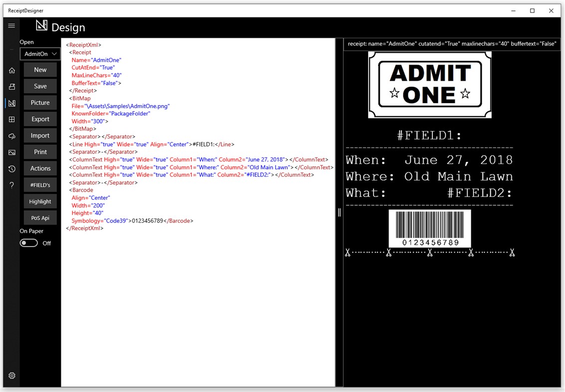Create a receipt with the New button
This screenshot has height=392, width=565.
point(40,70)
